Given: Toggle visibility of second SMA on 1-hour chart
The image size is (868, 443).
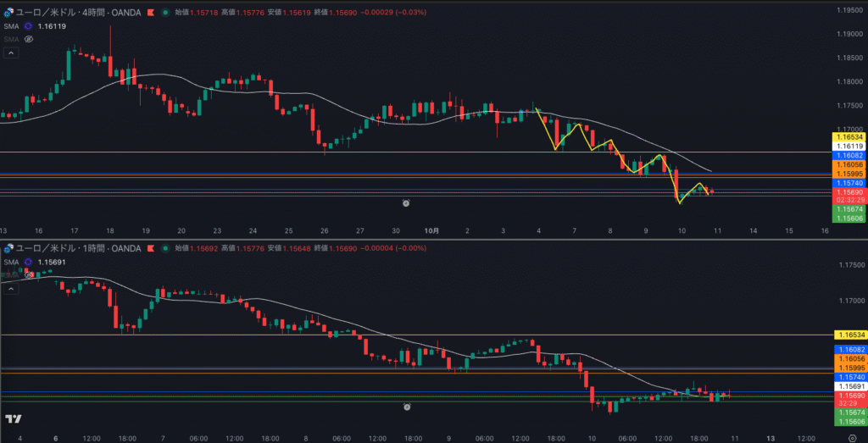Looking at the screenshot, I should point(29,274).
